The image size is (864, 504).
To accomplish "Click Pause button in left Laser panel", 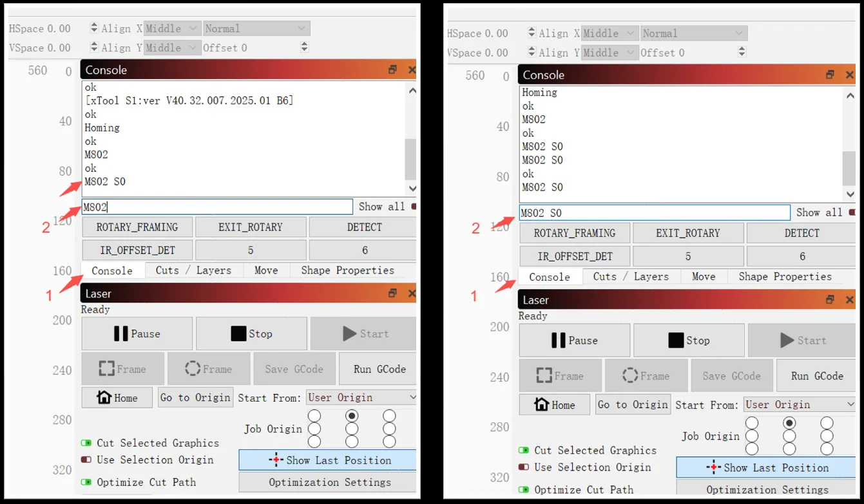I will click(137, 333).
